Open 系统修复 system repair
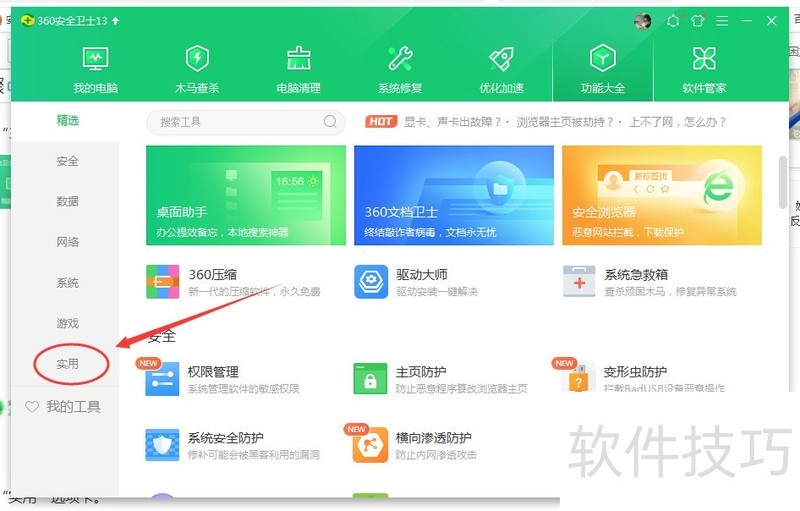 click(x=400, y=70)
